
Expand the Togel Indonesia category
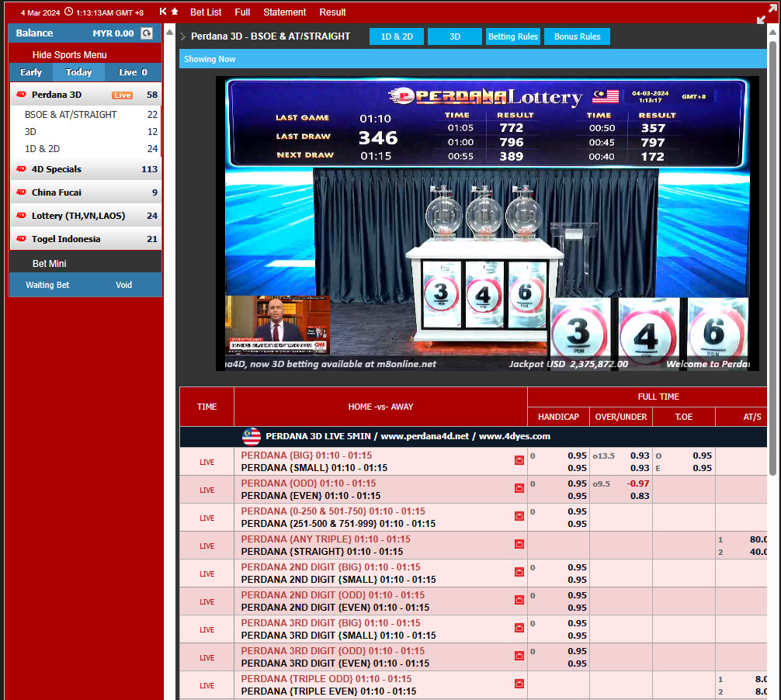[85, 239]
